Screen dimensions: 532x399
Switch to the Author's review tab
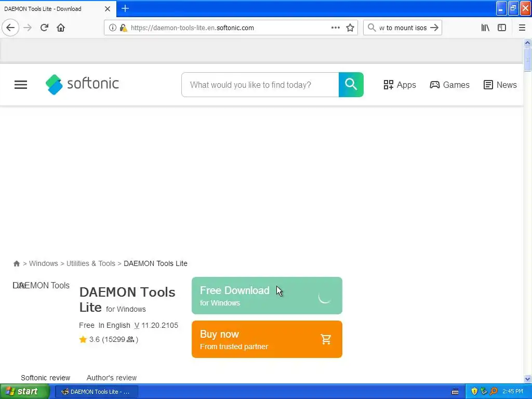tap(112, 378)
